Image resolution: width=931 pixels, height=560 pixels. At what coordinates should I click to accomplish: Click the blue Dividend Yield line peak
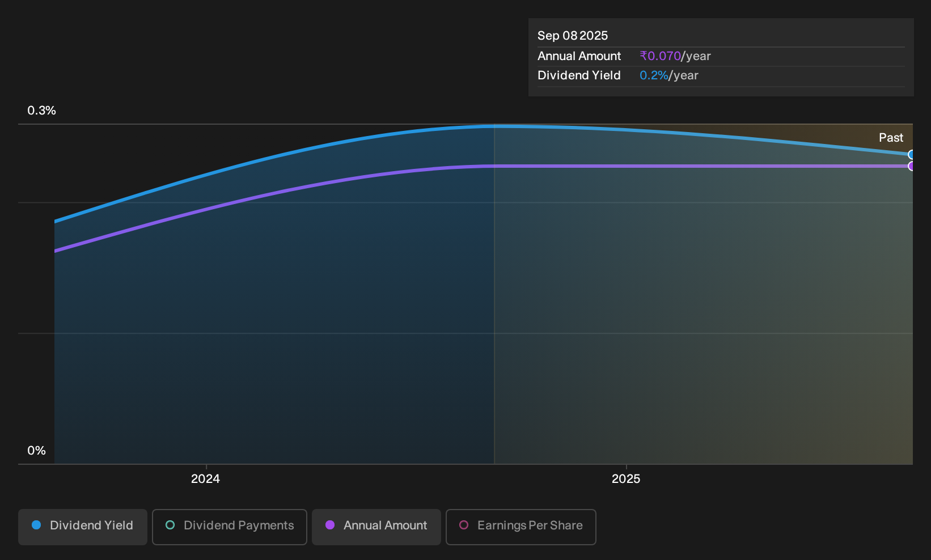coord(494,126)
